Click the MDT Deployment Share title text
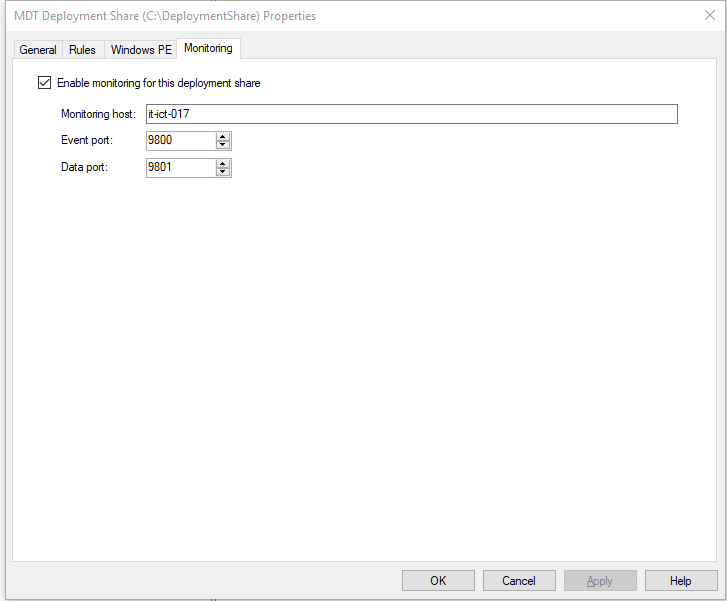Screen dimensions: 727x601 click(165, 16)
